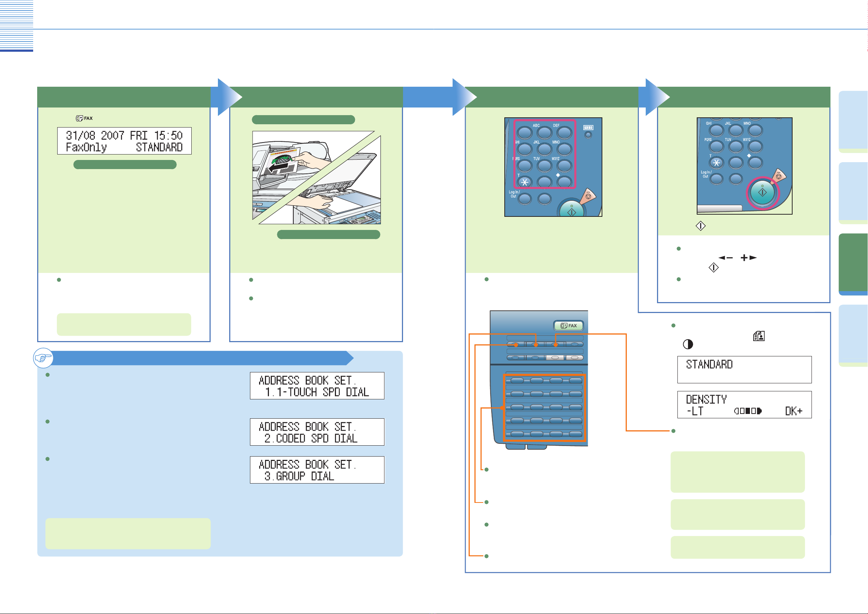Click the 1.1-TOUCH SPD DIAL display line
This screenshot has width=868, height=614.
[317, 392]
